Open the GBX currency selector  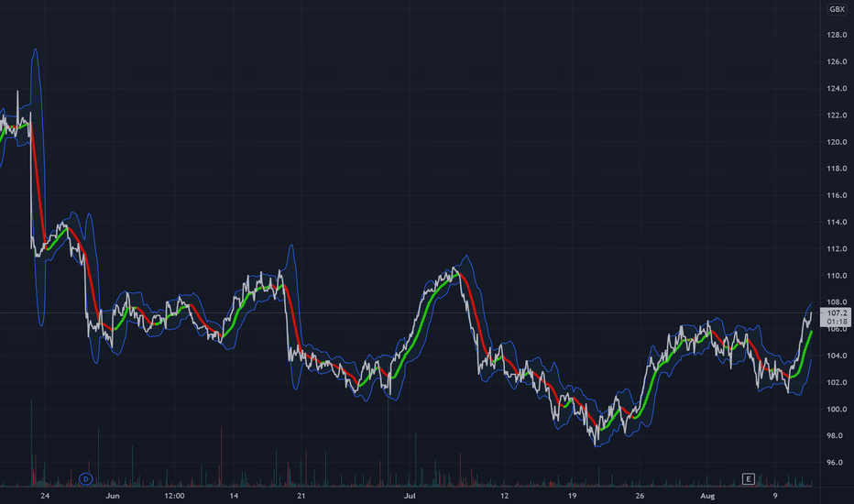(x=838, y=9)
